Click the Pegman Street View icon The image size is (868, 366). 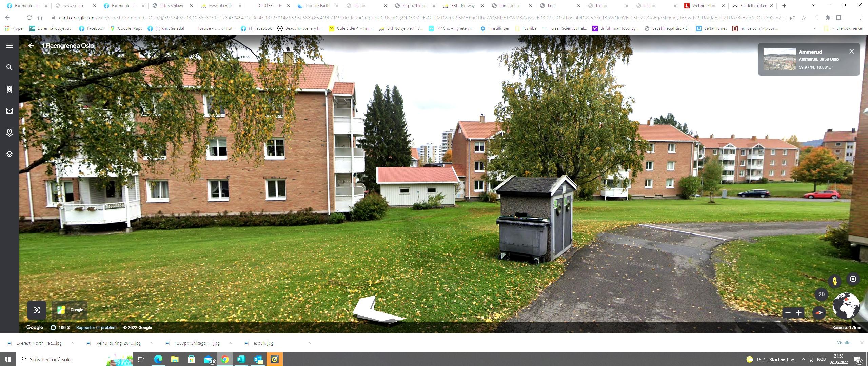coord(835,281)
